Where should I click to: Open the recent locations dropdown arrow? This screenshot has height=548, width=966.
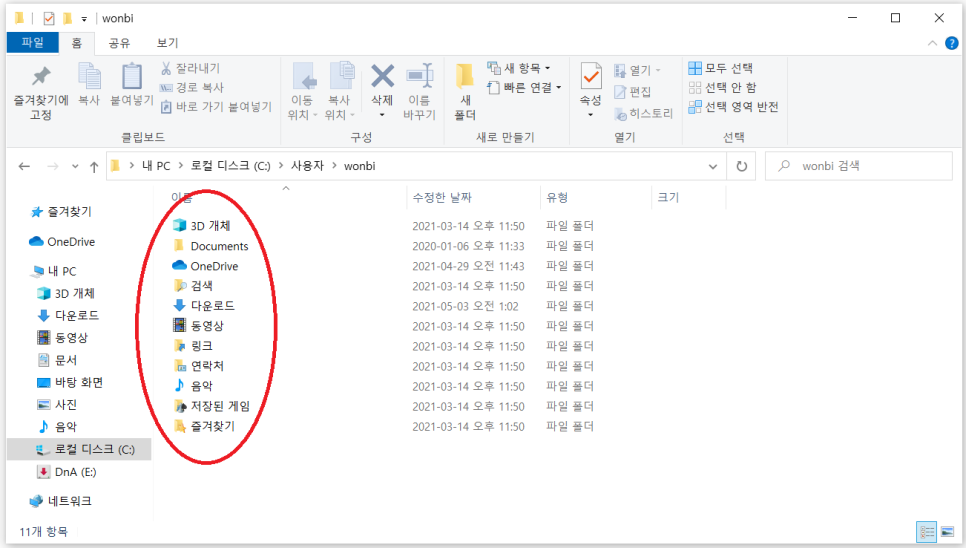click(75, 166)
